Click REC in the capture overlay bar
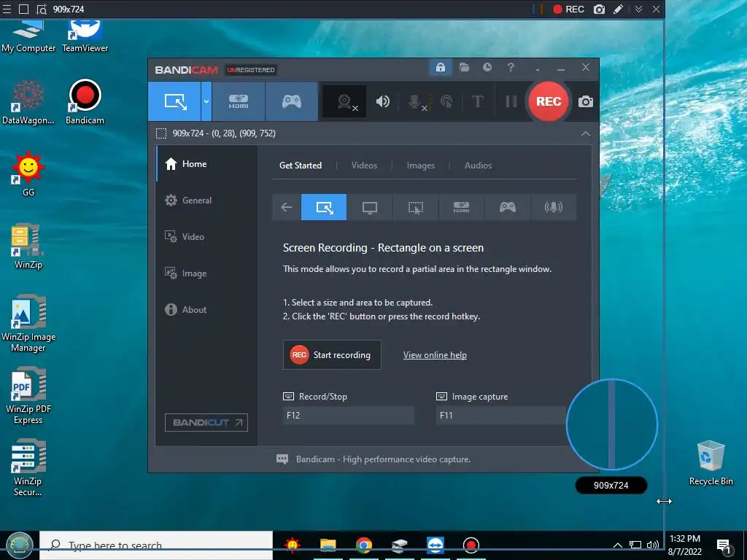This screenshot has width=747, height=560. pyautogui.click(x=568, y=9)
